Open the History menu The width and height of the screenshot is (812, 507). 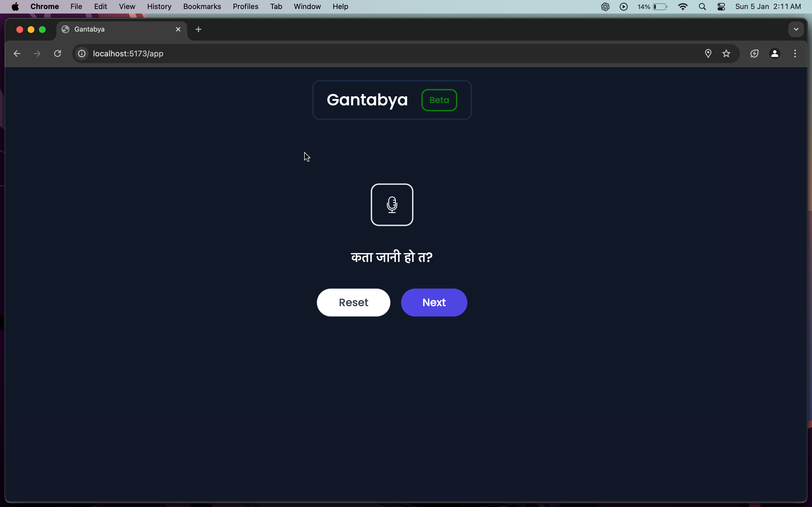coord(159,7)
